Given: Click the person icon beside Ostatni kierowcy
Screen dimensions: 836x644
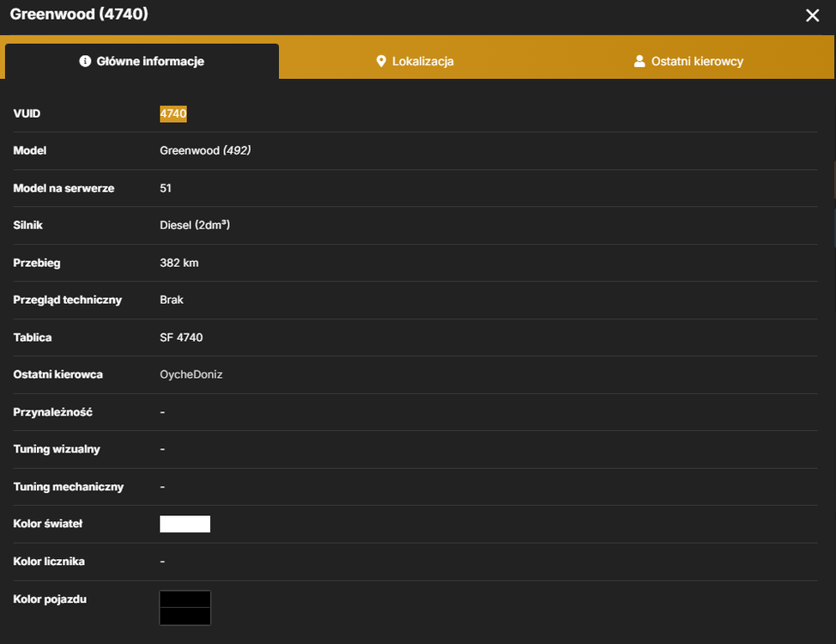Looking at the screenshot, I should tap(639, 61).
